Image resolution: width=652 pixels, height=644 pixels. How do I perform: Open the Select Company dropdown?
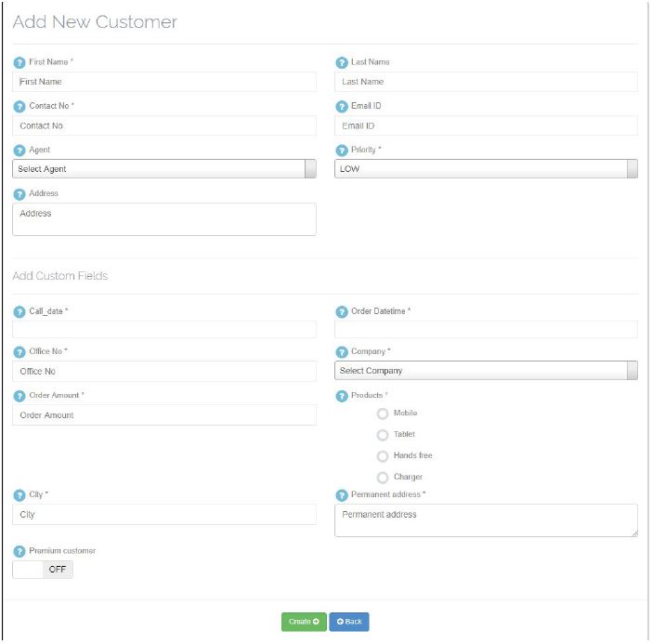[x=486, y=371]
